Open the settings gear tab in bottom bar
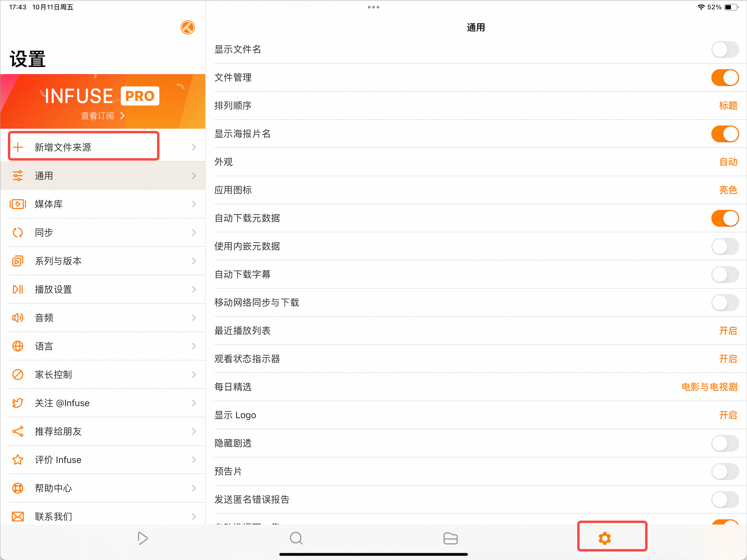Image resolution: width=747 pixels, height=560 pixels. pos(605,538)
